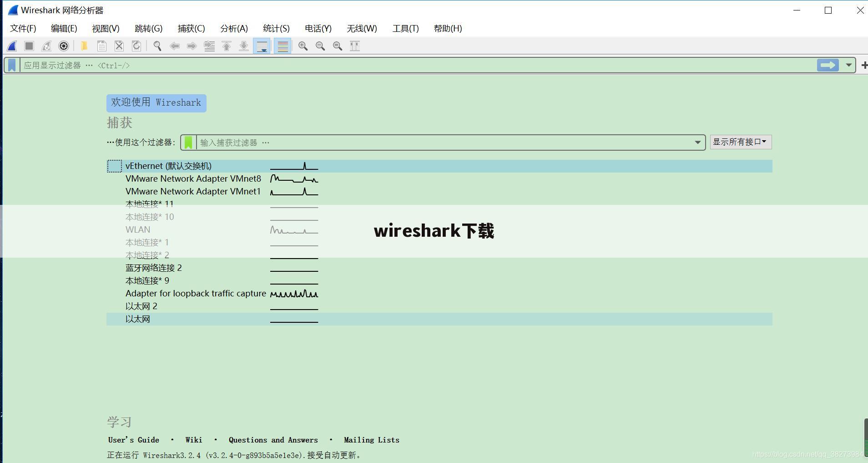Toggle packet list colorization
Viewport: 868px width, 463px height.
tap(283, 46)
